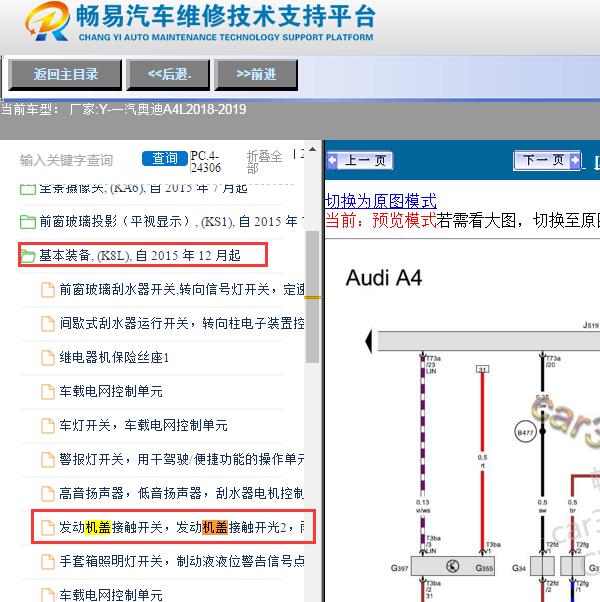Click the platform logo icon
Screen dimensions: 600x602
click(x=47, y=22)
